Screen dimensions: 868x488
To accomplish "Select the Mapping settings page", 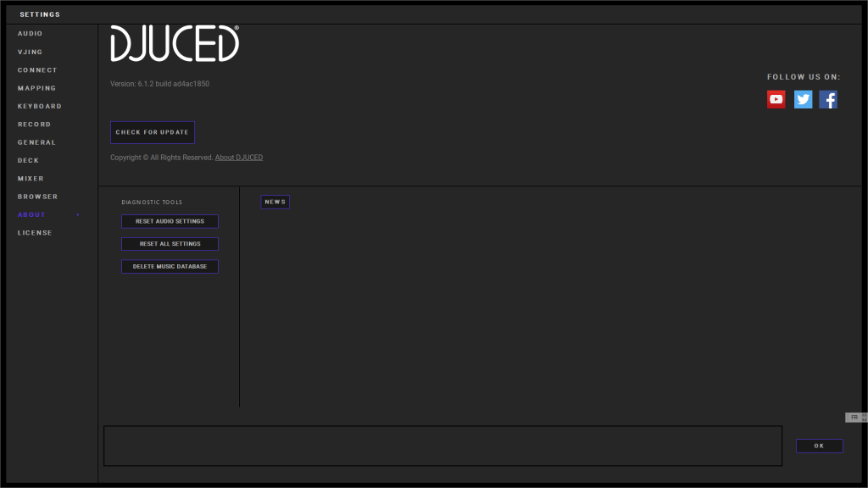I will pos(37,88).
